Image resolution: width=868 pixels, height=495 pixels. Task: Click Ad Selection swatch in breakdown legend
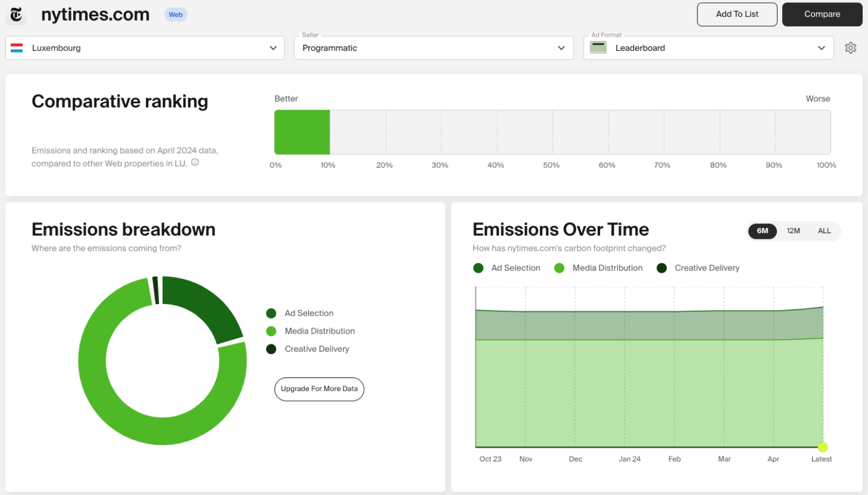(271, 313)
